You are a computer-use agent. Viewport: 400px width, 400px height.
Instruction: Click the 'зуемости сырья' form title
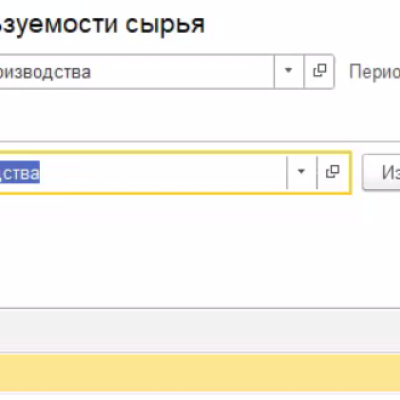point(102,24)
